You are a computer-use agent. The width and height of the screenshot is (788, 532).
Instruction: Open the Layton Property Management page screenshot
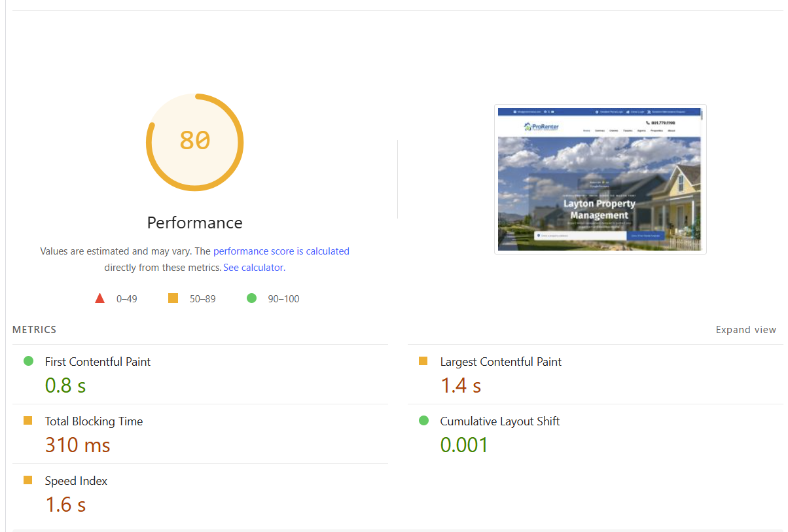pyautogui.click(x=600, y=179)
